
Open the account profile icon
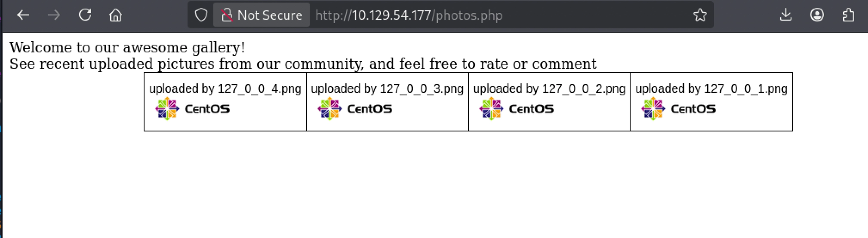(817, 15)
